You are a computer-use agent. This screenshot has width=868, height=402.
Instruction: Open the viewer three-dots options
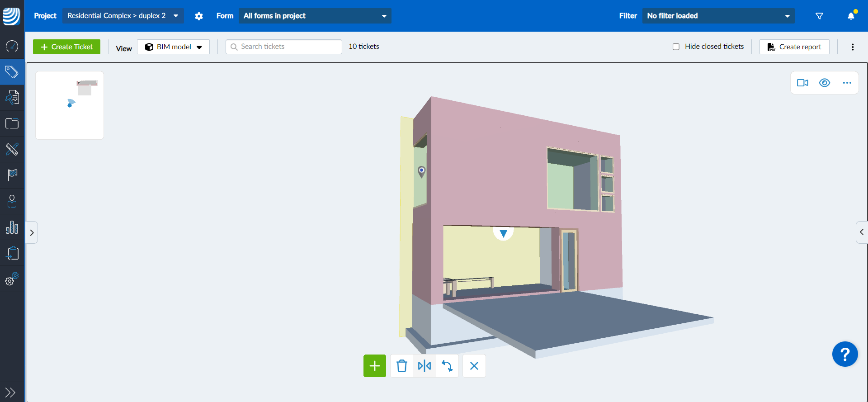point(847,83)
